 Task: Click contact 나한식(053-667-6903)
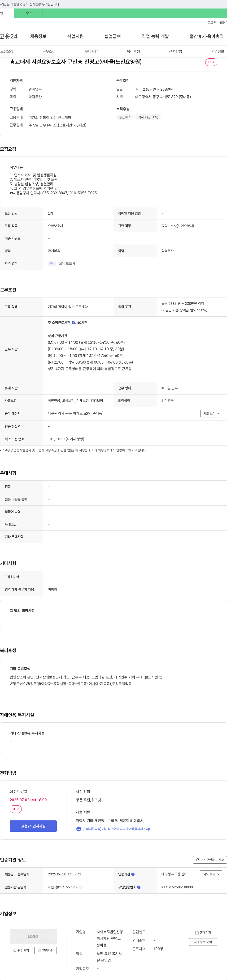point(65,887)
